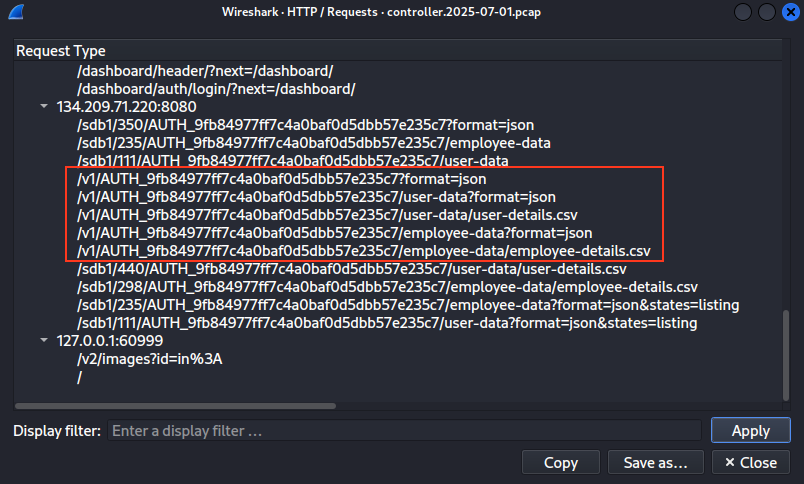804x484 pixels.
Task: Close the HTTP Requests dialog
Action: pos(751,462)
